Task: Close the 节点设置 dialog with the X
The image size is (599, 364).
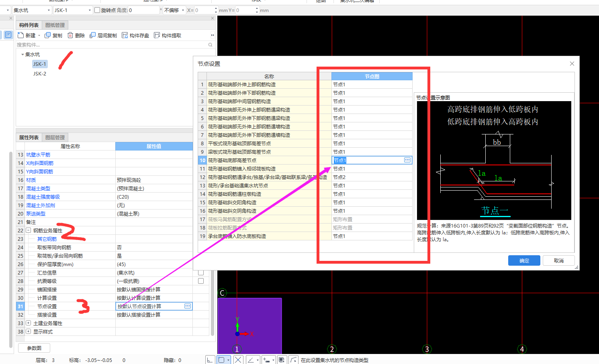Action: tap(572, 64)
